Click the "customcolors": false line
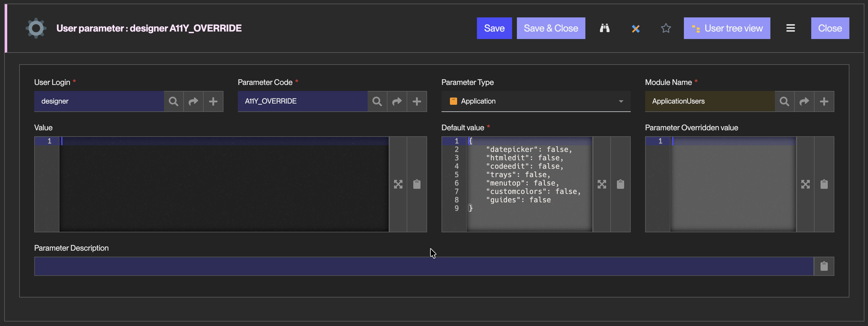 coord(533,192)
